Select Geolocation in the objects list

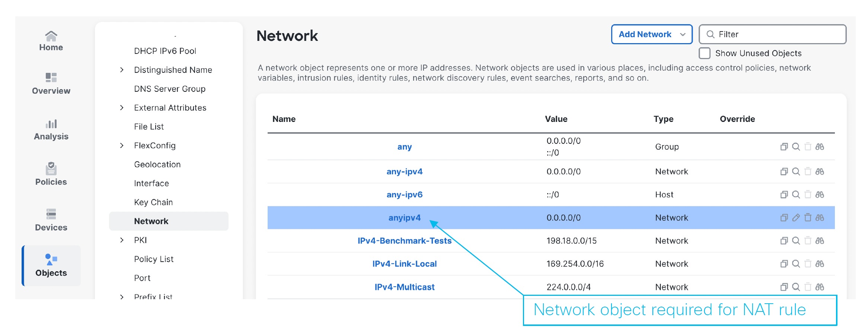coord(157,165)
